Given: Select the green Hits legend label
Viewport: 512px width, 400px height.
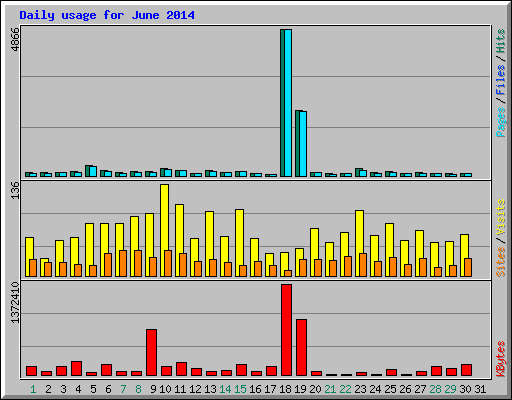Looking at the screenshot, I should point(501,41).
